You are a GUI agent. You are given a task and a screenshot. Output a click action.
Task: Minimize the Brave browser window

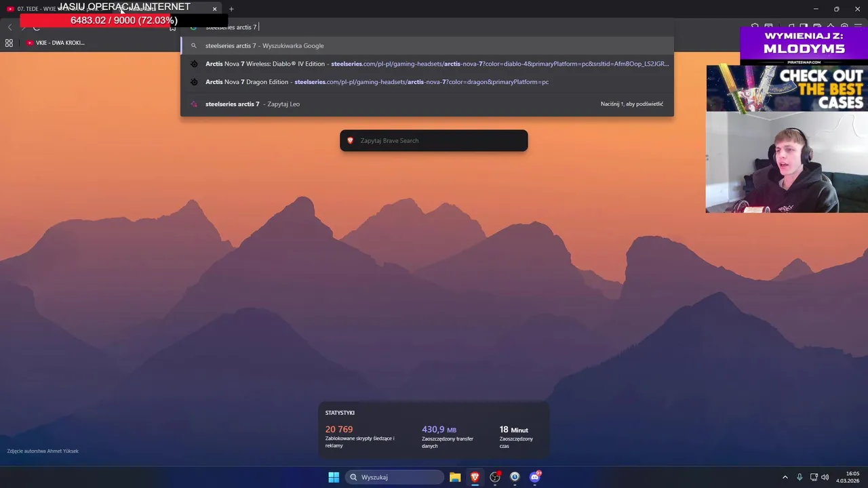click(815, 9)
